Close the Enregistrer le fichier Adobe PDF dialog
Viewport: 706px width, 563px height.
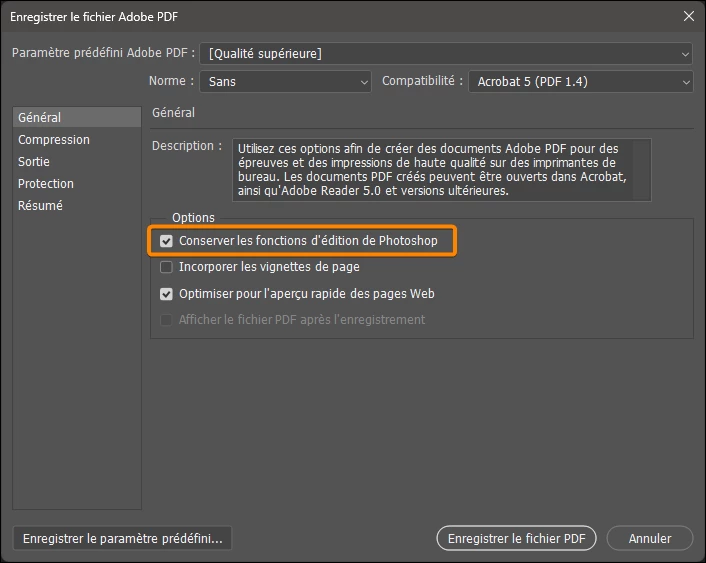688,16
